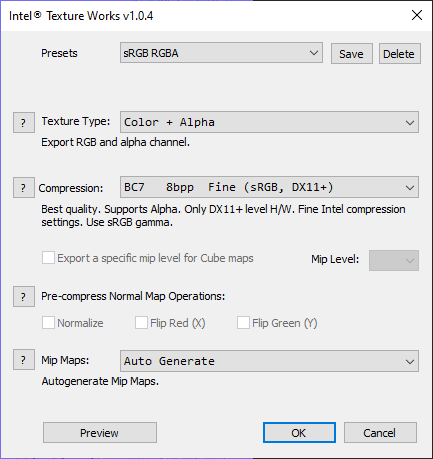Image resolution: width=433 pixels, height=459 pixels.
Task: Open help for Pre-compress Normal Map Operations
Action: pyautogui.click(x=24, y=296)
